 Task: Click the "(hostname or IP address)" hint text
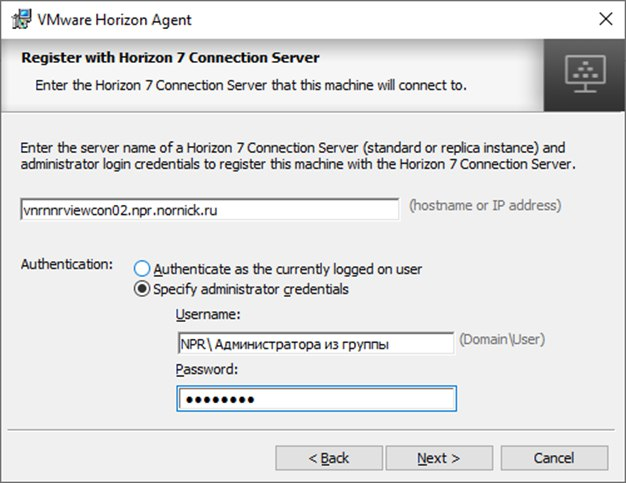[485, 206]
